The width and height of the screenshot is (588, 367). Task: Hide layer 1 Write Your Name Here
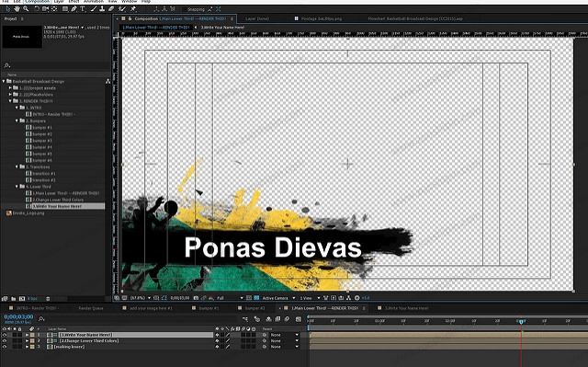point(5,335)
